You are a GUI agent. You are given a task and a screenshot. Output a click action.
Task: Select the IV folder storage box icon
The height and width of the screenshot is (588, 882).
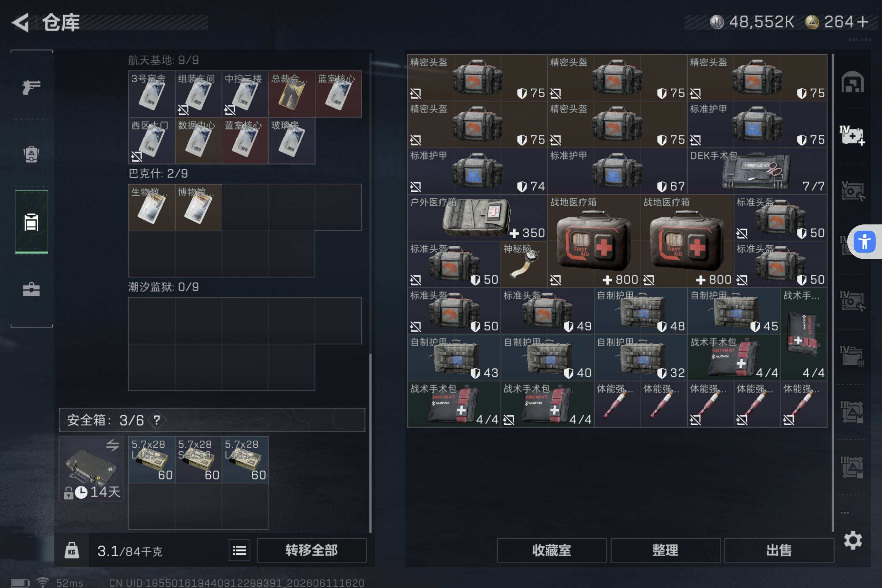(852, 356)
